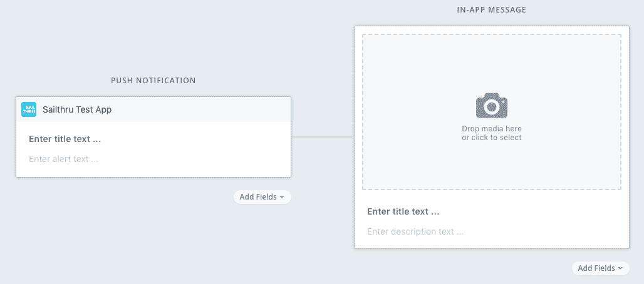Click the 'IN-APP MESSAGE' heading
This screenshot has height=284, width=644.
pos(491,10)
